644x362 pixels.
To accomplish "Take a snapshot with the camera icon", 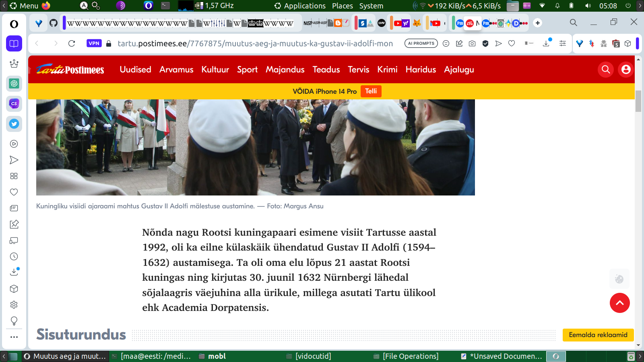I will (x=472, y=43).
